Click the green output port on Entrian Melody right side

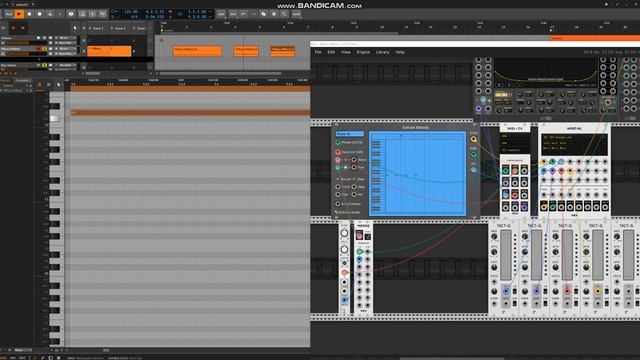[473, 154]
